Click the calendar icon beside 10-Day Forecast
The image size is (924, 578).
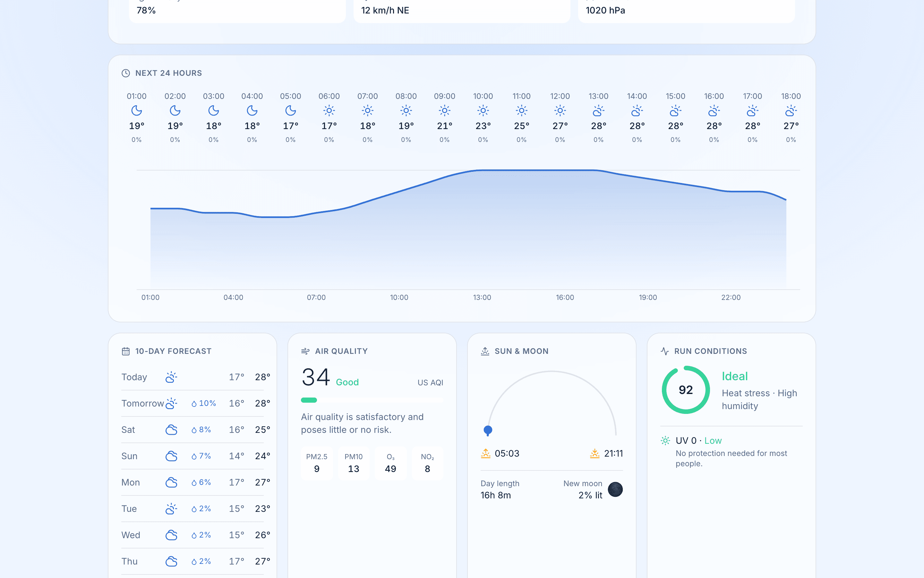click(126, 351)
